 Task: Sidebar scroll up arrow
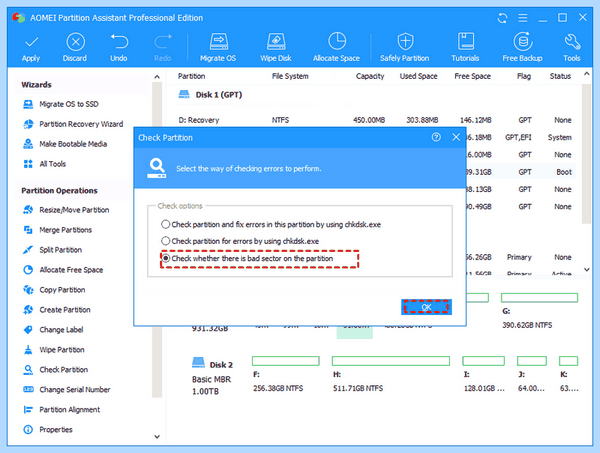coord(157,77)
